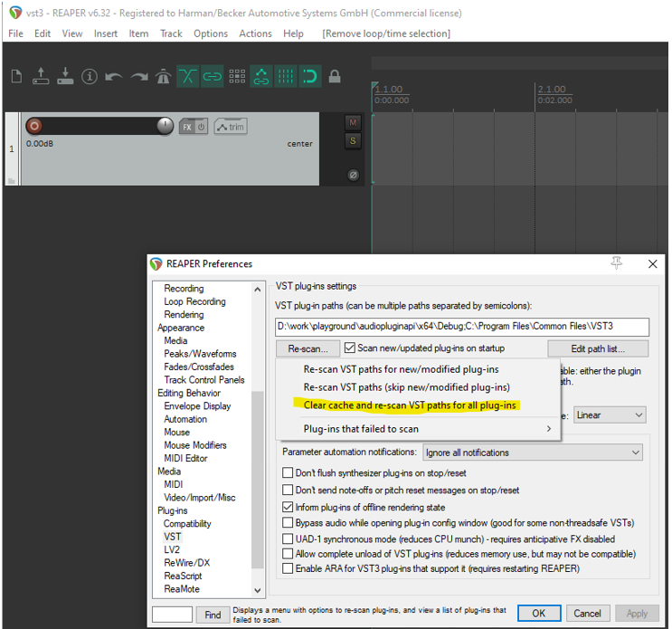Viewport: 672px width, 629px height.
Task: Pin the REAPER Preferences window
Action: [x=616, y=262]
